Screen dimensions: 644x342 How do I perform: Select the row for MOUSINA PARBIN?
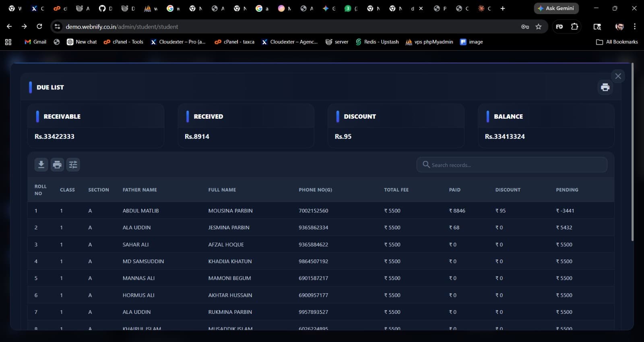(230, 211)
